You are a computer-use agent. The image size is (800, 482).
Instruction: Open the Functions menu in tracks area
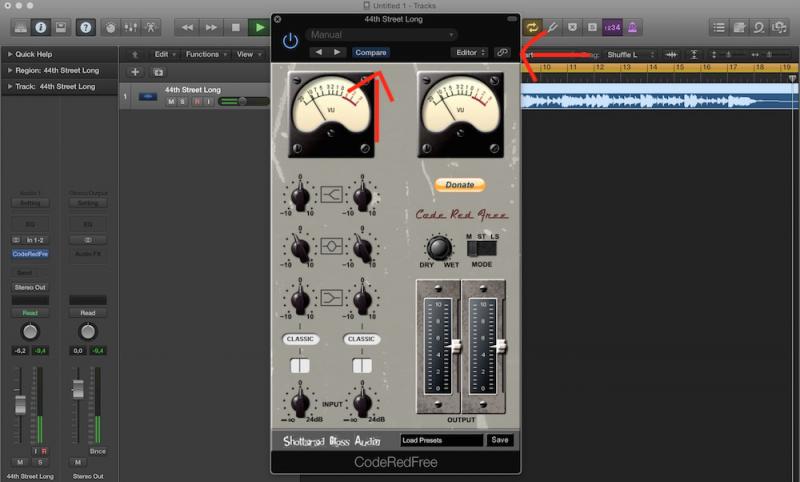(x=206, y=54)
